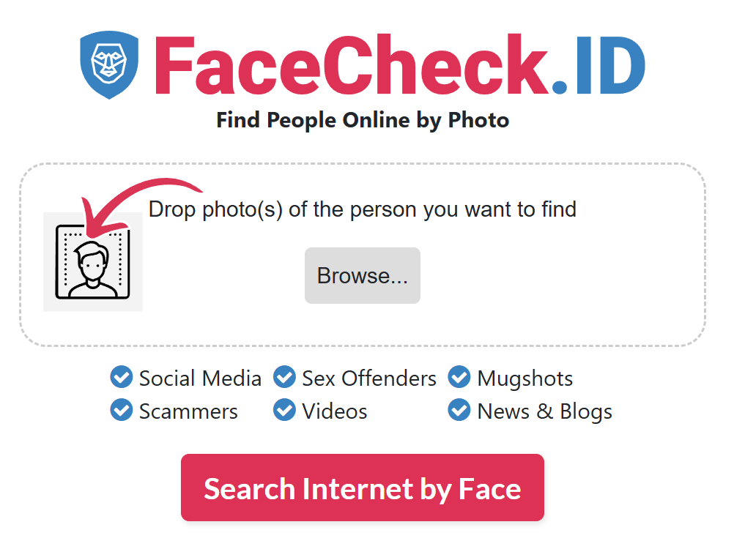Click the Sex Offenders checkmark badge
The width and height of the screenshot is (734, 560).
[x=285, y=377]
